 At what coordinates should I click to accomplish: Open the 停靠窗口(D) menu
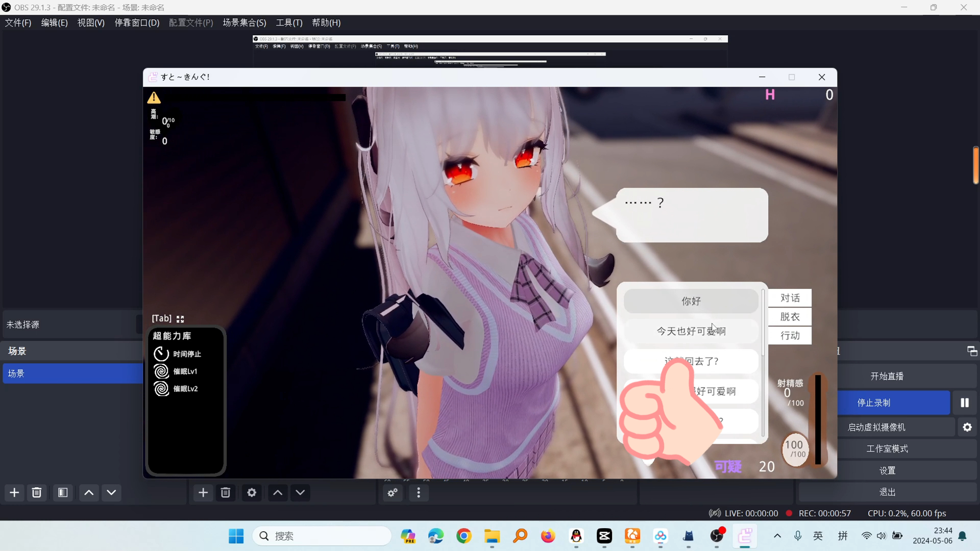click(137, 23)
